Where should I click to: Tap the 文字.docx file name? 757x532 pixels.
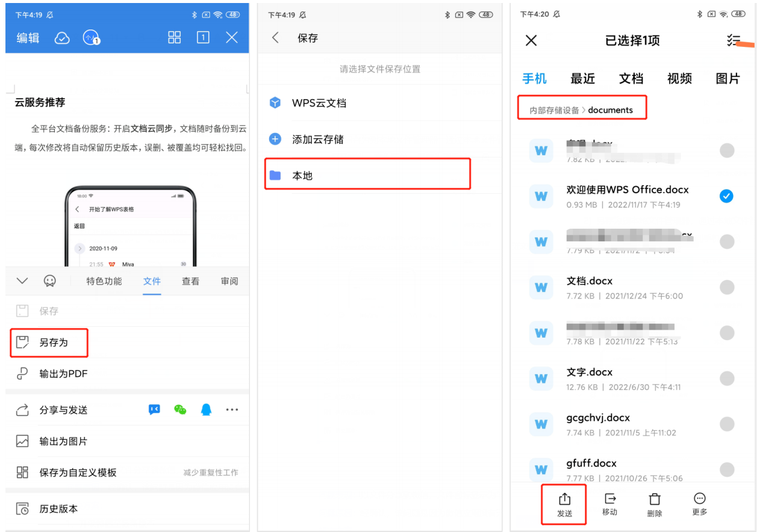[x=590, y=373]
